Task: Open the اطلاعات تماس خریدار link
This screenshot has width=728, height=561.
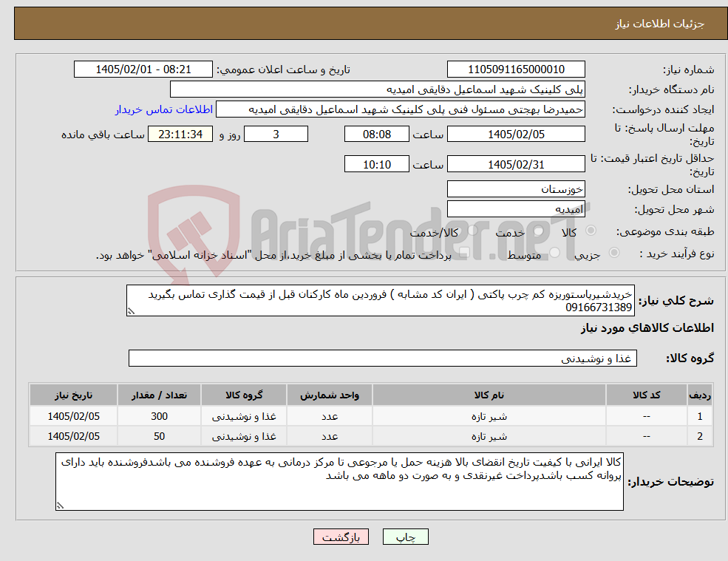Action: [x=164, y=109]
